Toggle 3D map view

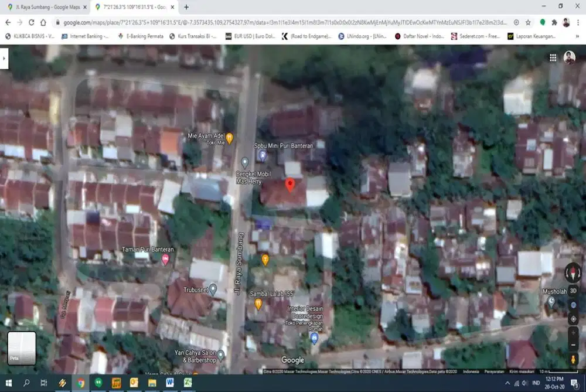573,291
